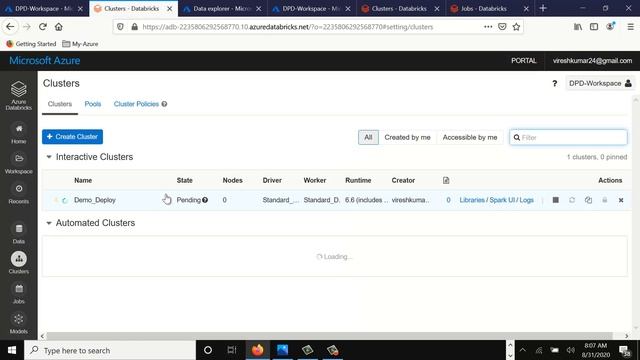Sort clusters by State column
Image resolution: width=640 pixels, height=360 pixels.
[184, 180]
